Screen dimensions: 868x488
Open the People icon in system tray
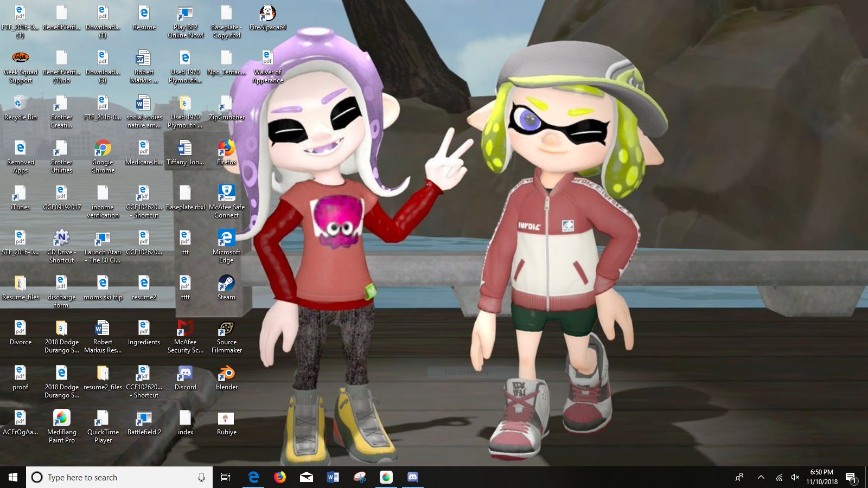739,477
